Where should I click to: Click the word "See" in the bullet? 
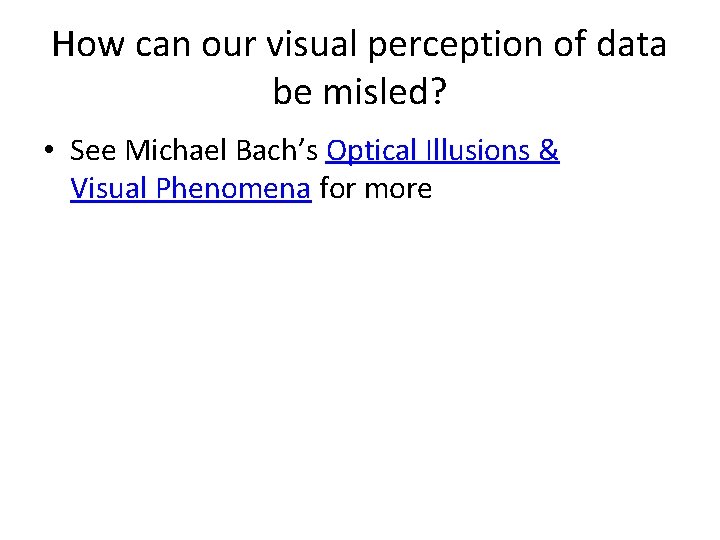pyautogui.click(x=94, y=151)
